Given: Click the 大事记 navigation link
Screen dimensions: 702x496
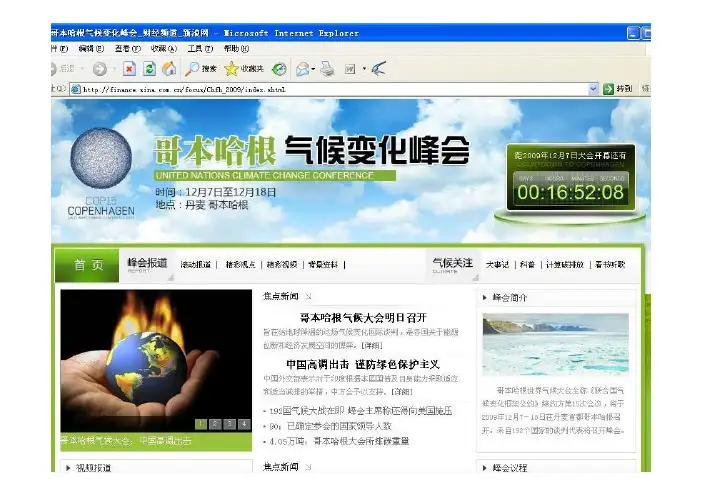Looking at the screenshot, I should [x=497, y=265].
